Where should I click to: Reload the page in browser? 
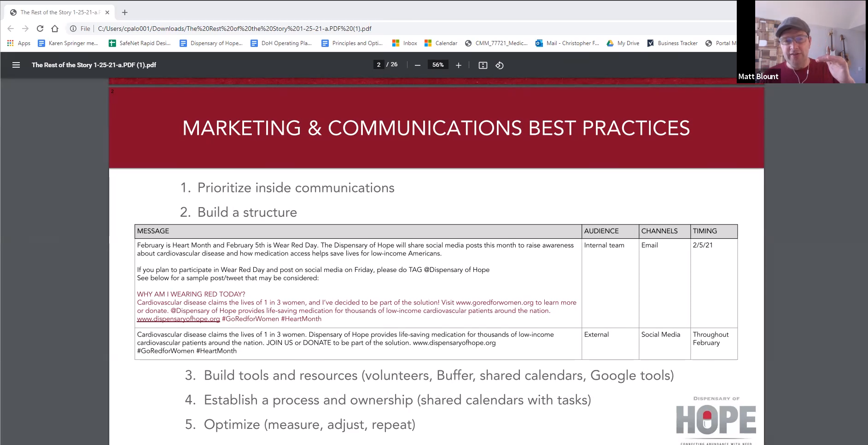(x=40, y=29)
